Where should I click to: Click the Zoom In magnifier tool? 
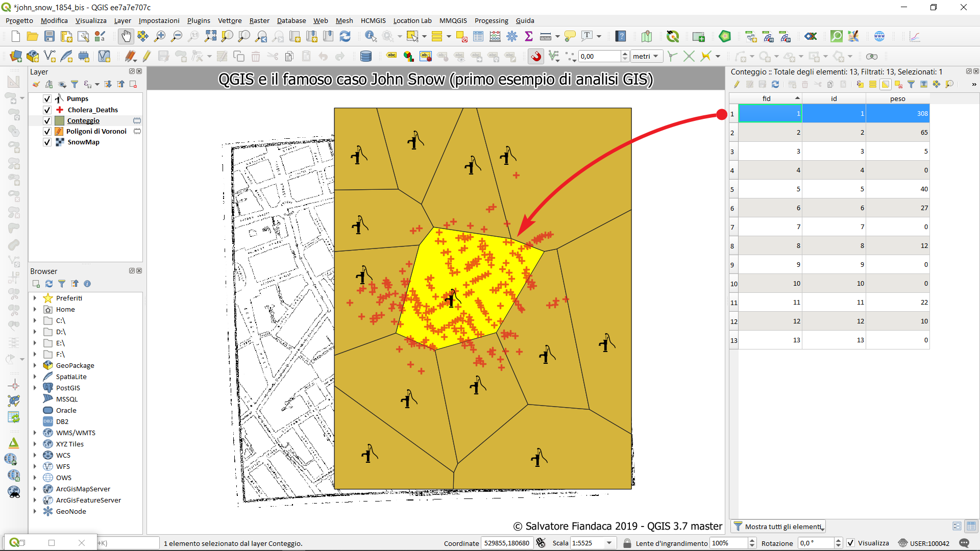tap(160, 36)
